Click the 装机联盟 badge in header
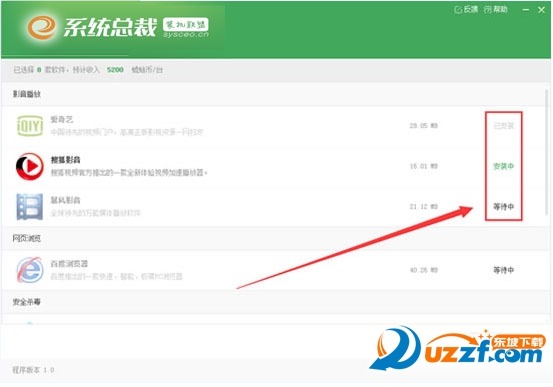Screen dimensions: 553x387 [186, 24]
